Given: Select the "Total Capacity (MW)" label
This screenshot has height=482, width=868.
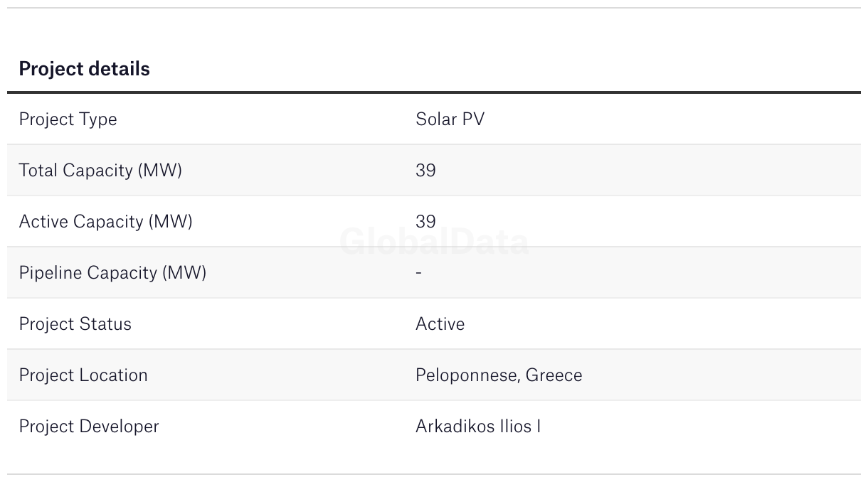Looking at the screenshot, I should [x=100, y=171].
